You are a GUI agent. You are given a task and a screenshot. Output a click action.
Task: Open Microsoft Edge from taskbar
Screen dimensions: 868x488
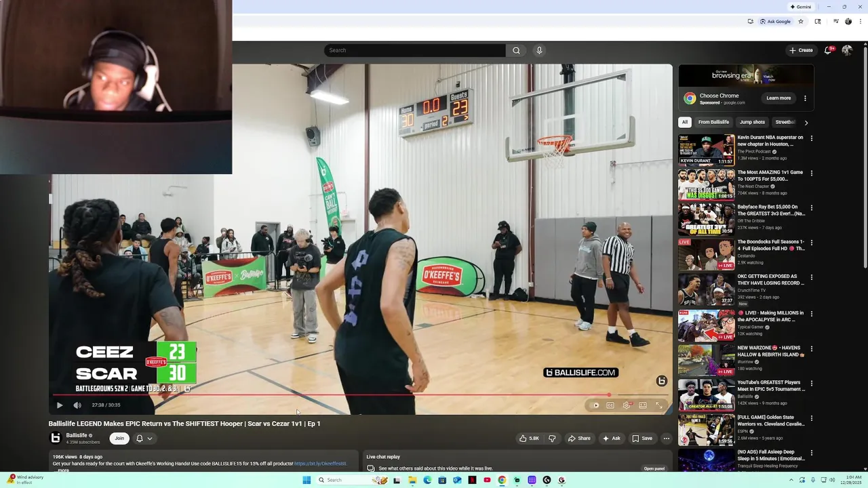pyautogui.click(x=427, y=480)
